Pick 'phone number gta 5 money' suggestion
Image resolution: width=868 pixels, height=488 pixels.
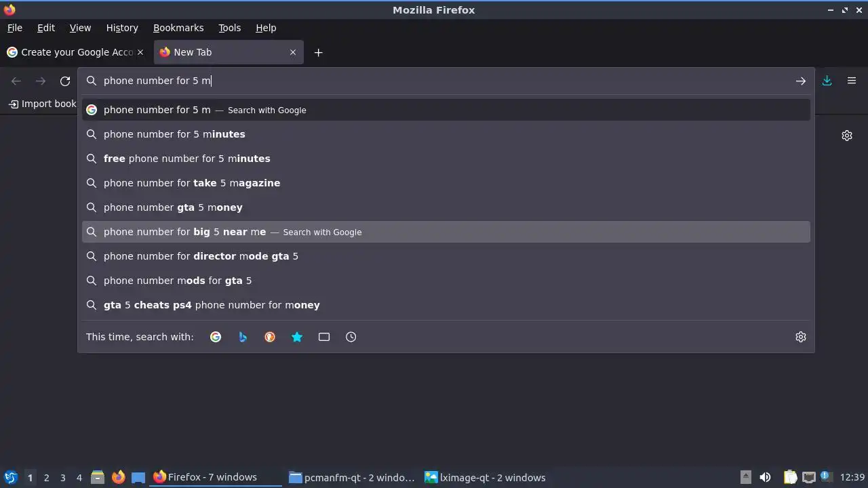point(446,207)
